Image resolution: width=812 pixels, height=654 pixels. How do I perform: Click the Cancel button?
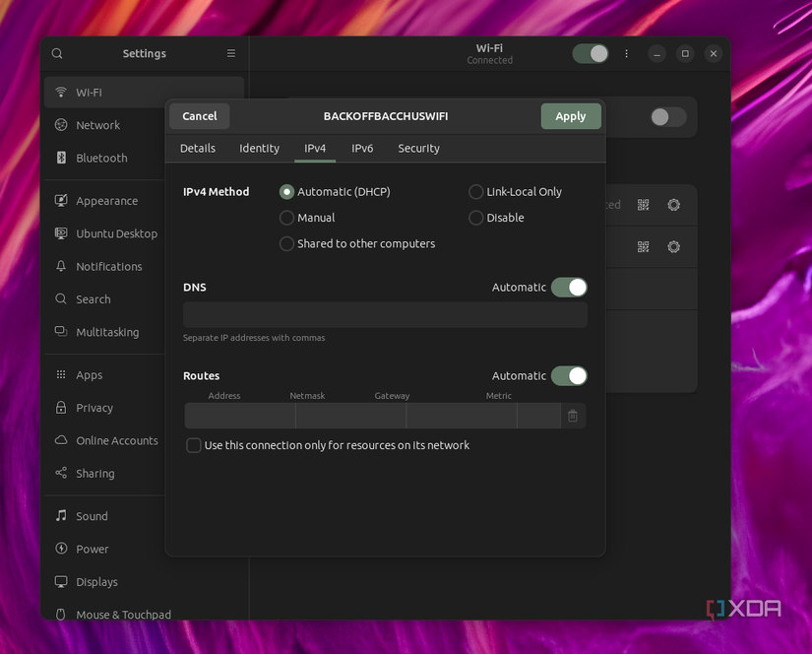click(x=200, y=116)
